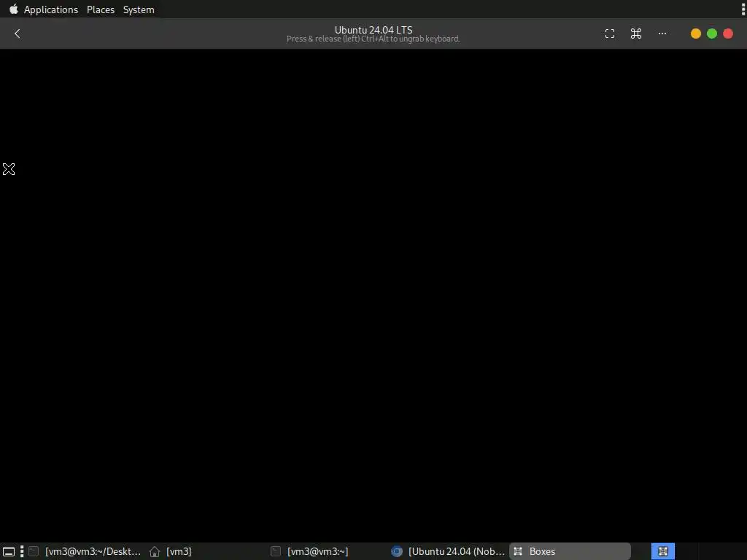Open the System menu
This screenshot has width=747, height=560.
[139, 9]
